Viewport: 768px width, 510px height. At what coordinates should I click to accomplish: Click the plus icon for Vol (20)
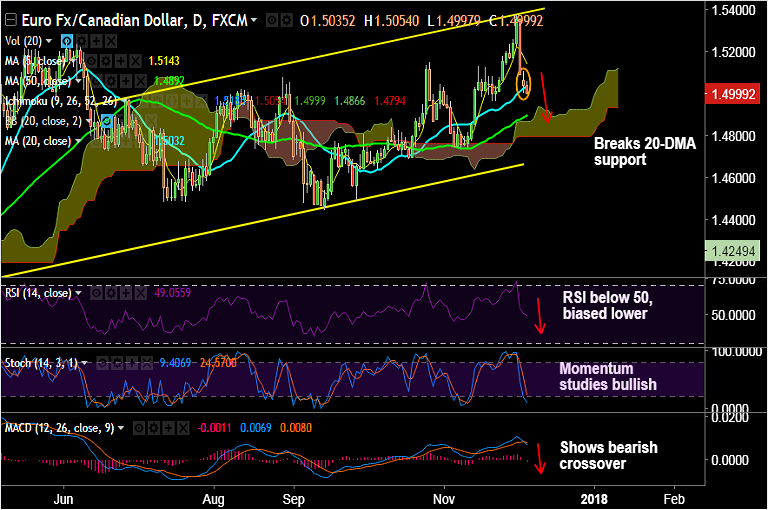(96, 41)
